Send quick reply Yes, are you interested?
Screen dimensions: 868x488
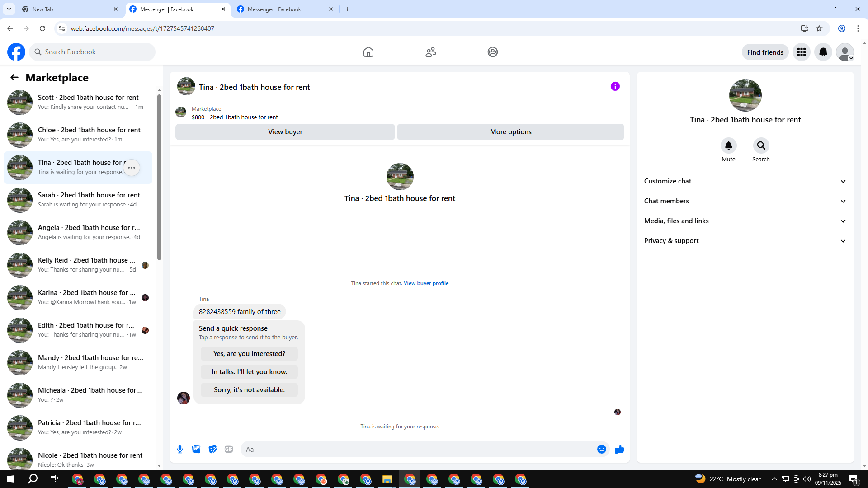tap(249, 354)
